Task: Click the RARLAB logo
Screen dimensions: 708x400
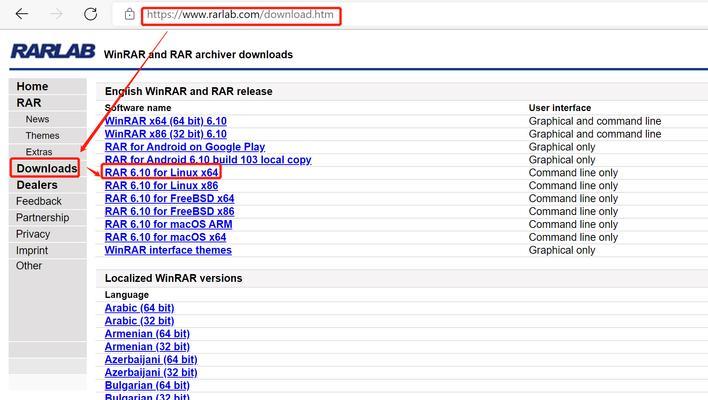Action: point(53,51)
